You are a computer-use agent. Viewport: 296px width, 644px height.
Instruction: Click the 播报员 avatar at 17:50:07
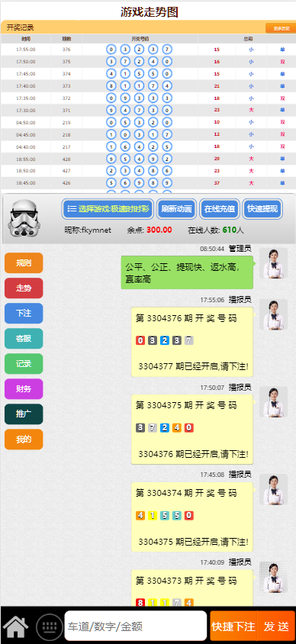[x=273, y=402]
